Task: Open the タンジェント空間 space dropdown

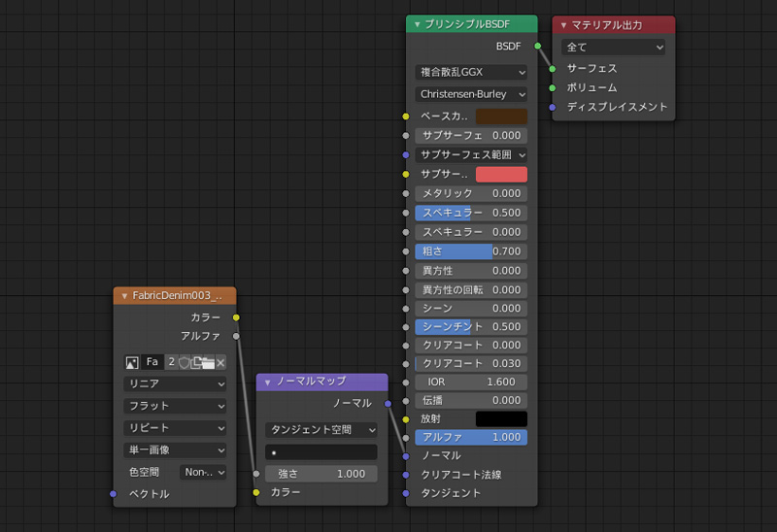Action: 321,429
